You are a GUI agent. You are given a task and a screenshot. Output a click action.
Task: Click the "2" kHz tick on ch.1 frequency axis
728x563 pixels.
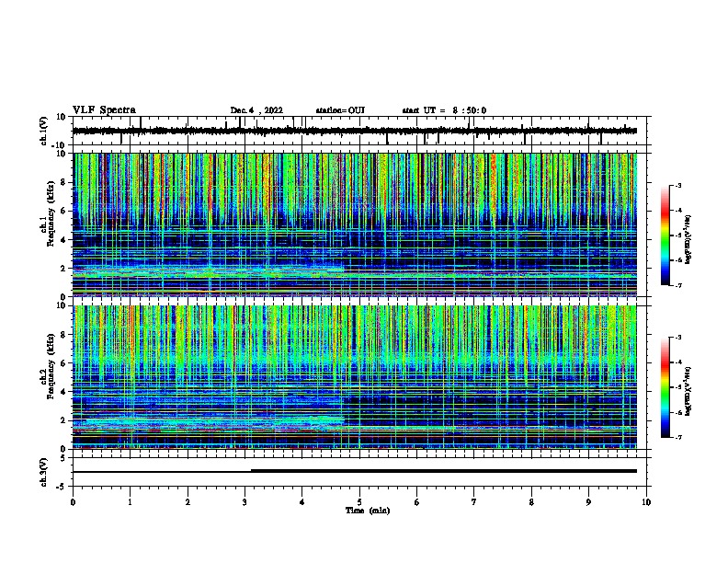pyautogui.click(x=63, y=269)
